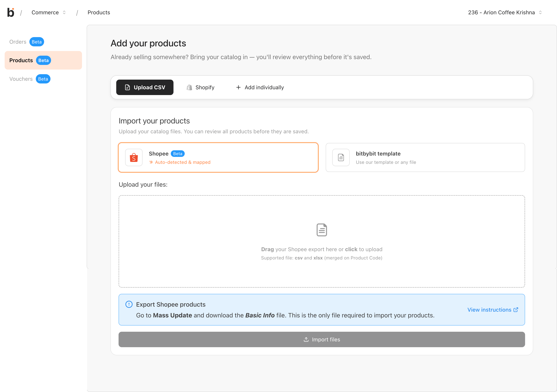557x392 pixels.
Task: Click the Beta badge beside Products in sidebar
Action: (x=44, y=60)
